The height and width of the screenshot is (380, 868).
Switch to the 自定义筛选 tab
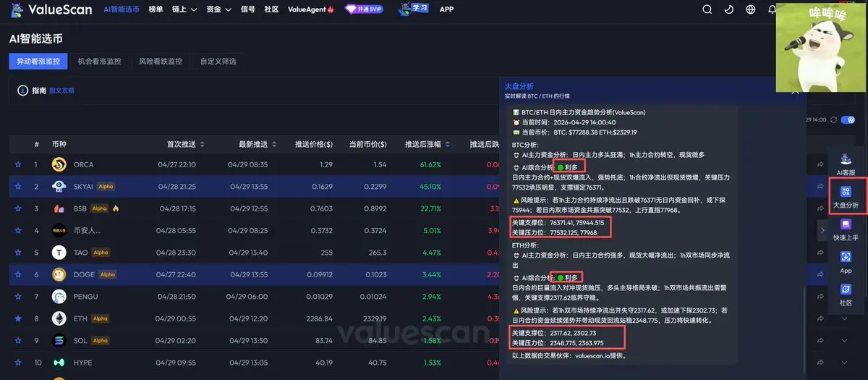click(218, 62)
